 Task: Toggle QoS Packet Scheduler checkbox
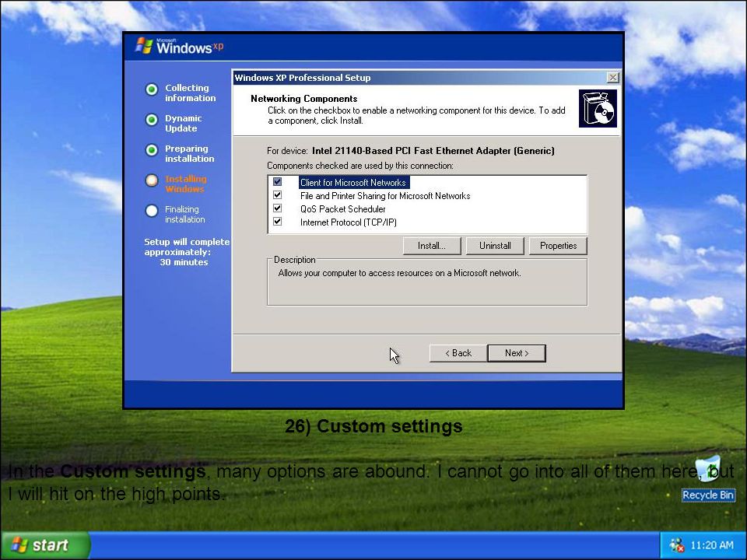tap(277, 208)
